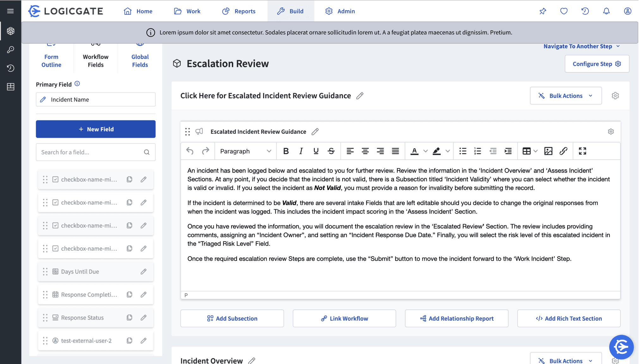Screen dimensions: 639x364
Task: Open the text color picker arrow
Action: (425, 151)
